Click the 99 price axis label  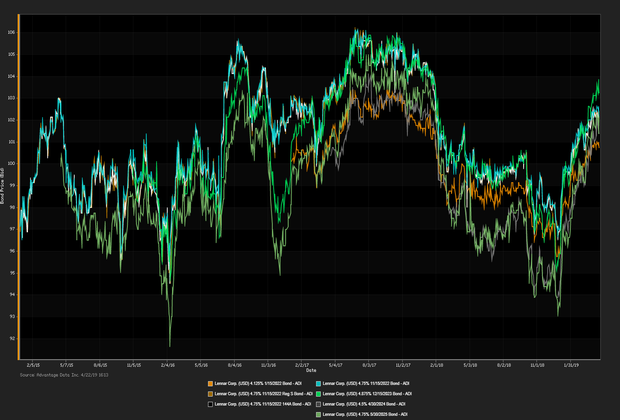tap(12, 185)
